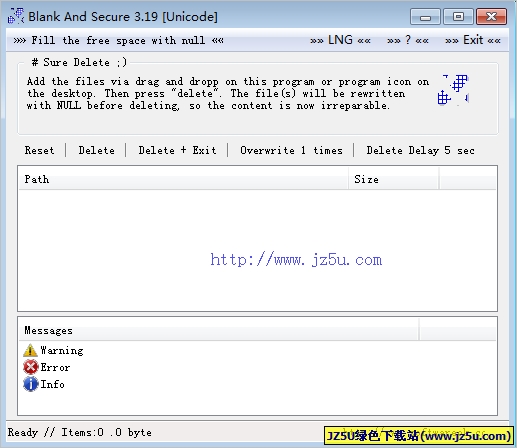Image resolution: width=517 pixels, height=448 pixels.
Task: Click the Blank And Secure title bar icon
Action: (x=16, y=16)
